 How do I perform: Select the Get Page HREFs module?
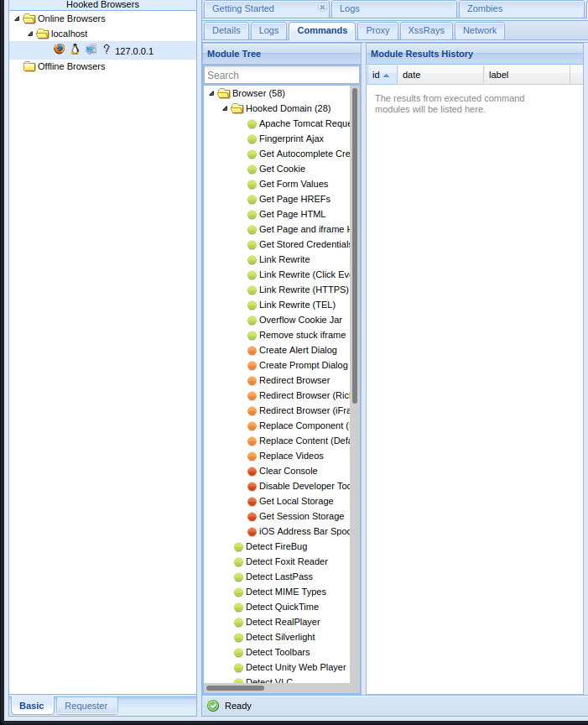[x=294, y=199]
